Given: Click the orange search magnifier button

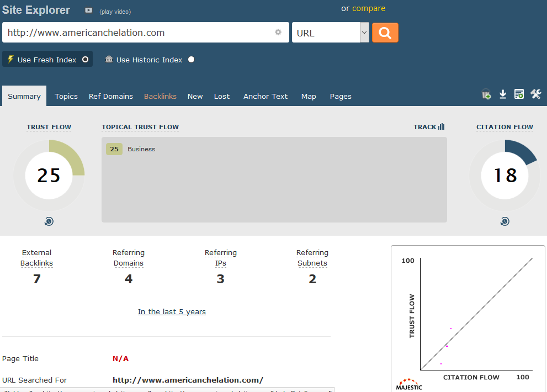Looking at the screenshot, I should click(385, 33).
